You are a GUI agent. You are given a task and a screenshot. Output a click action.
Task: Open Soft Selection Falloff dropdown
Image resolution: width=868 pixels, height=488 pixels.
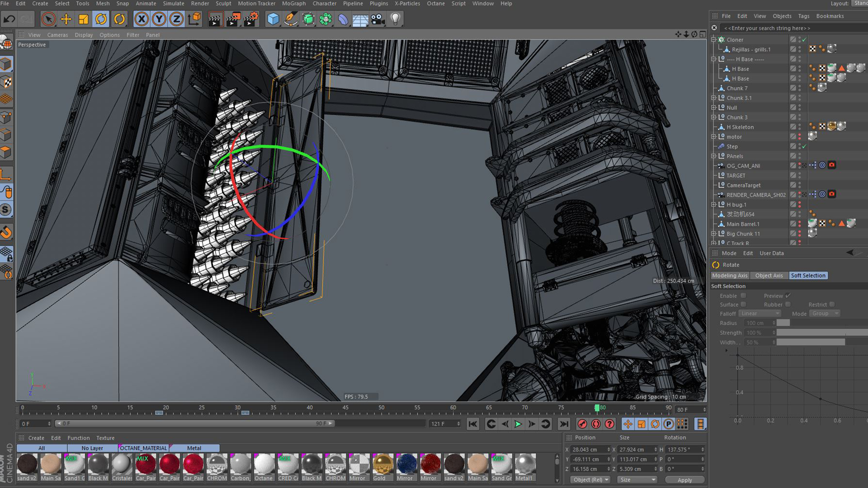pos(760,314)
